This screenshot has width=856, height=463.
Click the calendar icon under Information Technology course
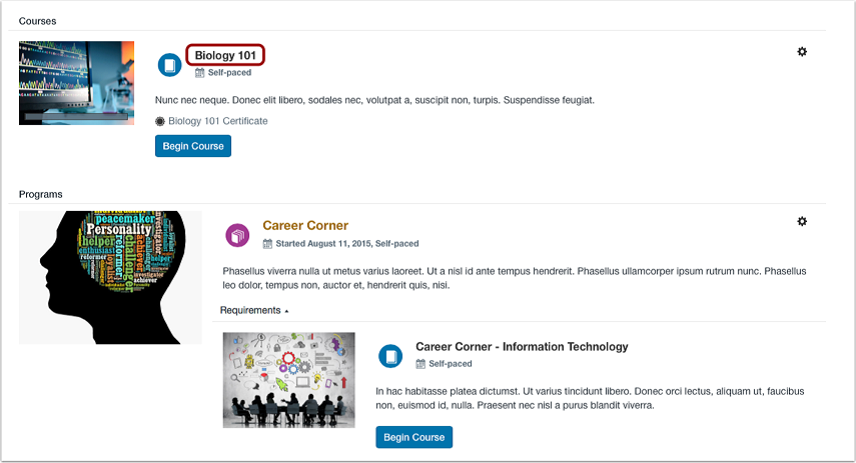[x=420, y=364]
